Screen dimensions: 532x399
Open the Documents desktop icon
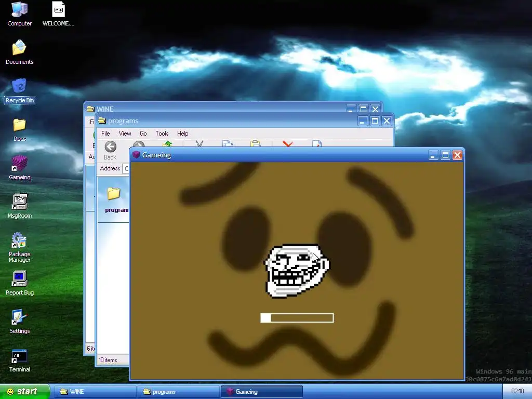coord(19,52)
